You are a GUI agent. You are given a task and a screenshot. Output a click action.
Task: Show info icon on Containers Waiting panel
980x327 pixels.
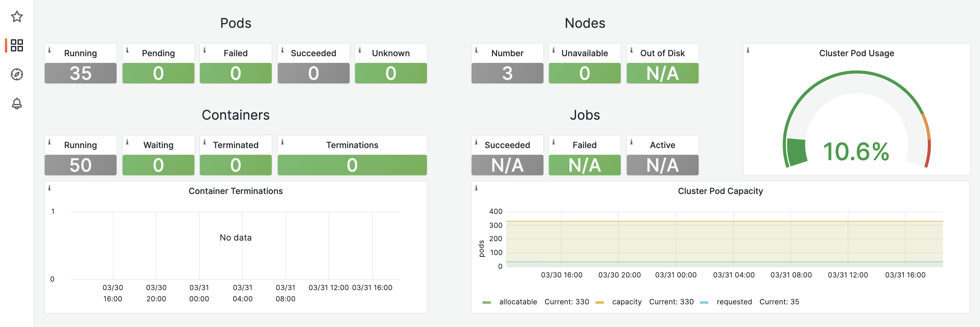click(127, 142)
